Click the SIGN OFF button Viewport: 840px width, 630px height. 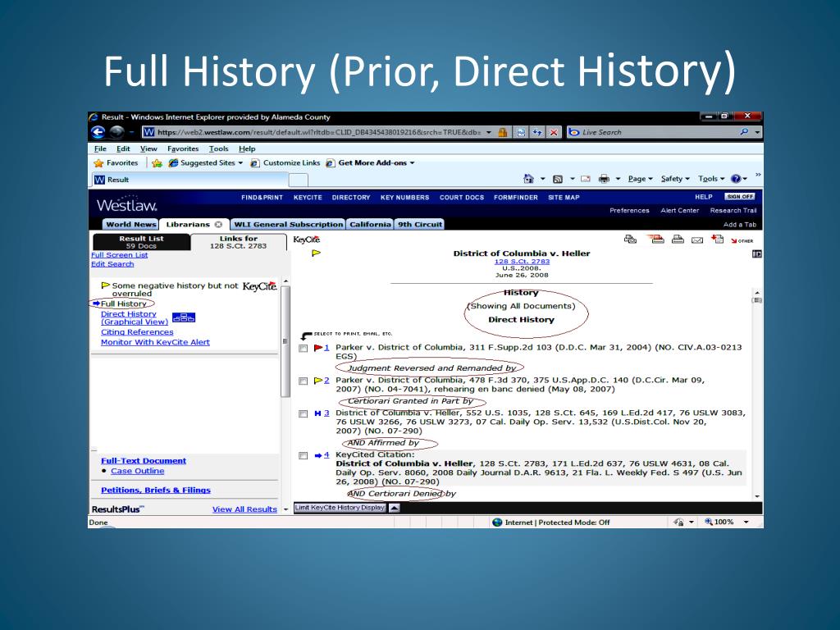739,197
